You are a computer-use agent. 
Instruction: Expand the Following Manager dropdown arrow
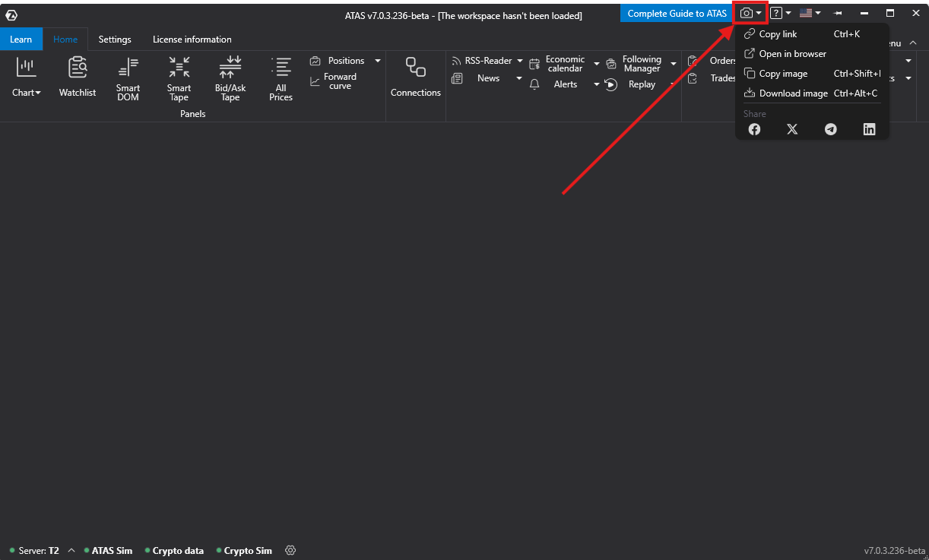point(674,64)
